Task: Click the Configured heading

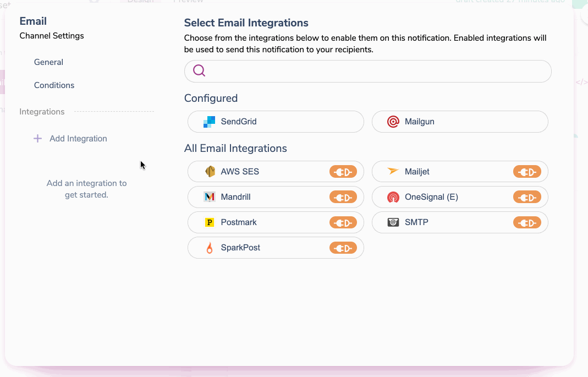Action: tap(211, 99)
